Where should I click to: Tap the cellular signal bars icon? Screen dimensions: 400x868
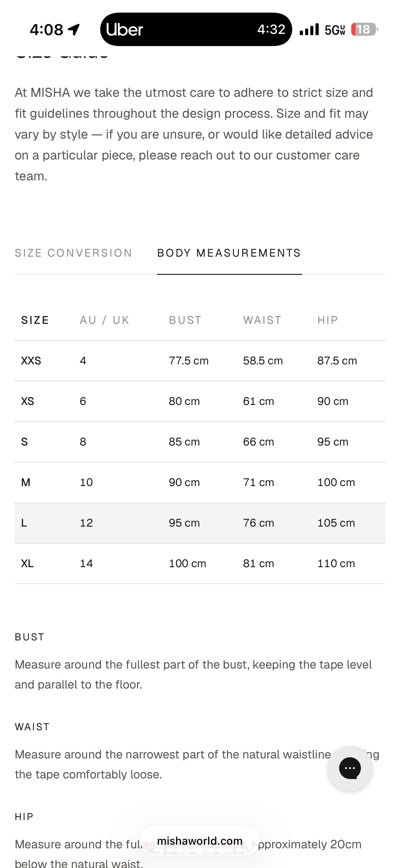pyautogui.click(x=309, y=29)
